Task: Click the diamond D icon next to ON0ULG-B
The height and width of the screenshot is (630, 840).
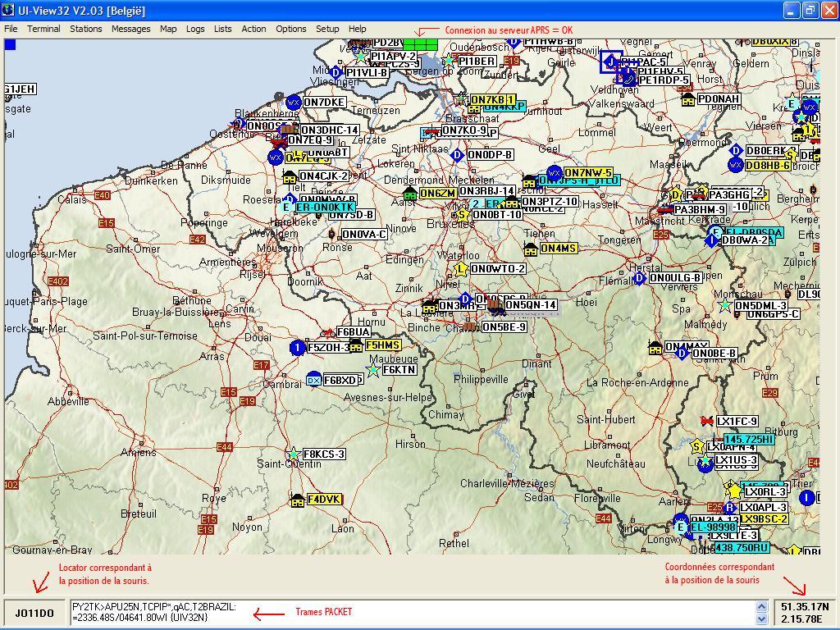Action: tap(639, 278)
